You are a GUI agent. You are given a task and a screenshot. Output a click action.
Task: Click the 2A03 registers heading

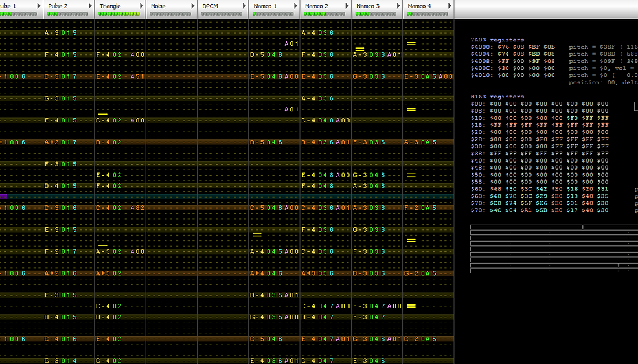coord(497,40)
